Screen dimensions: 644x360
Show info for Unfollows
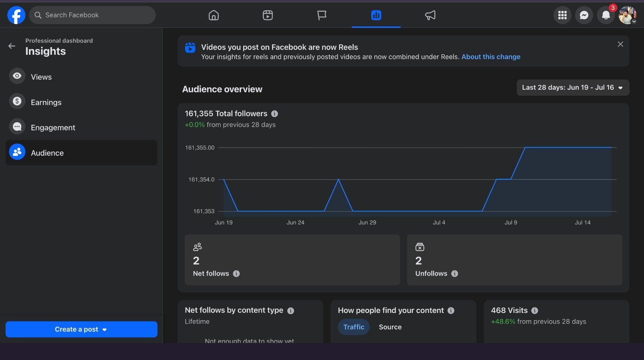(454, 274)
